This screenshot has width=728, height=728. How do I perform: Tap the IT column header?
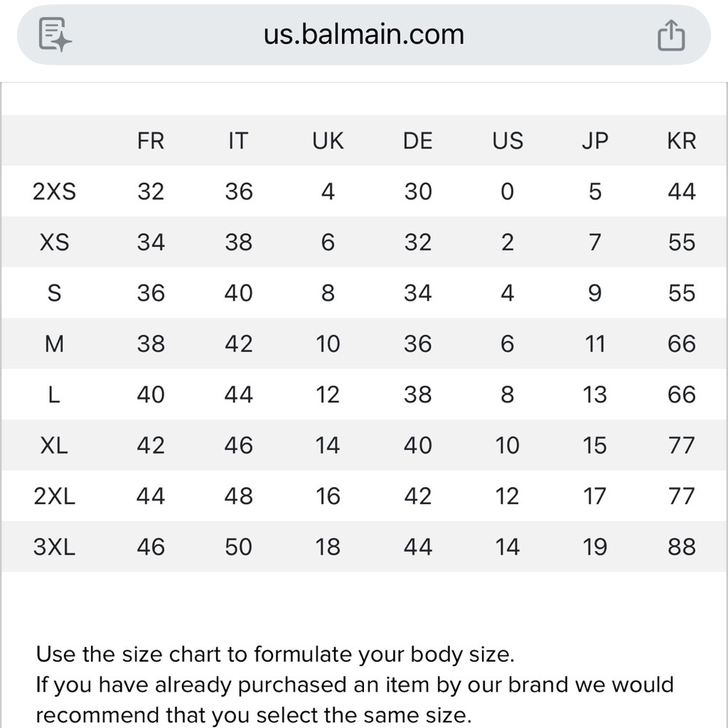pyautogui.click(x=238, y=141)
